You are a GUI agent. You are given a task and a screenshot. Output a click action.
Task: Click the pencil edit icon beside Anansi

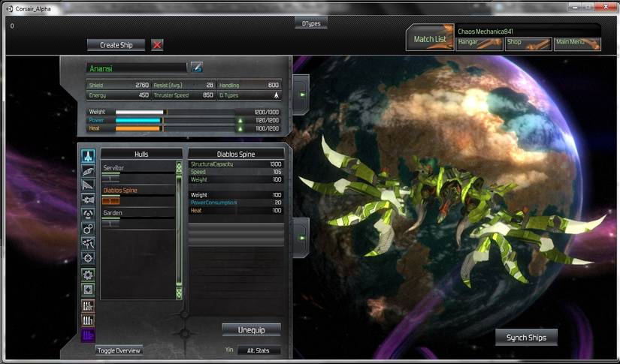click(x=197, y=67)
